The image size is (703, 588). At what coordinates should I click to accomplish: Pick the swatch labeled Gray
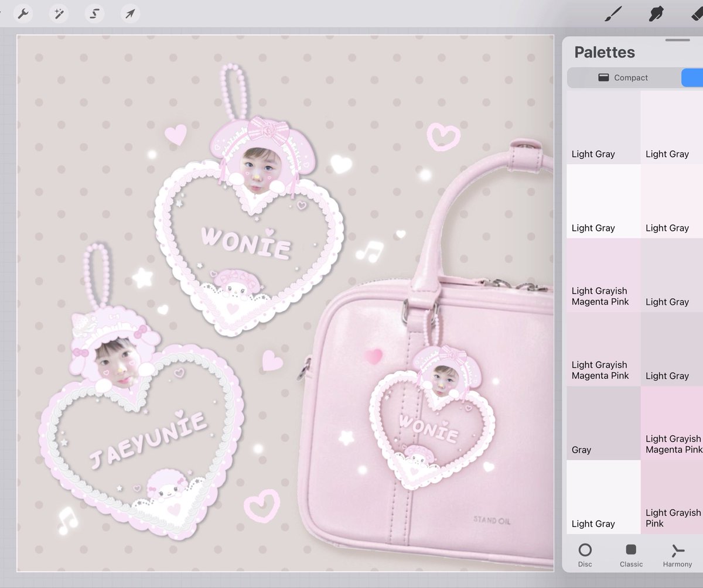[x=603, y=423]
